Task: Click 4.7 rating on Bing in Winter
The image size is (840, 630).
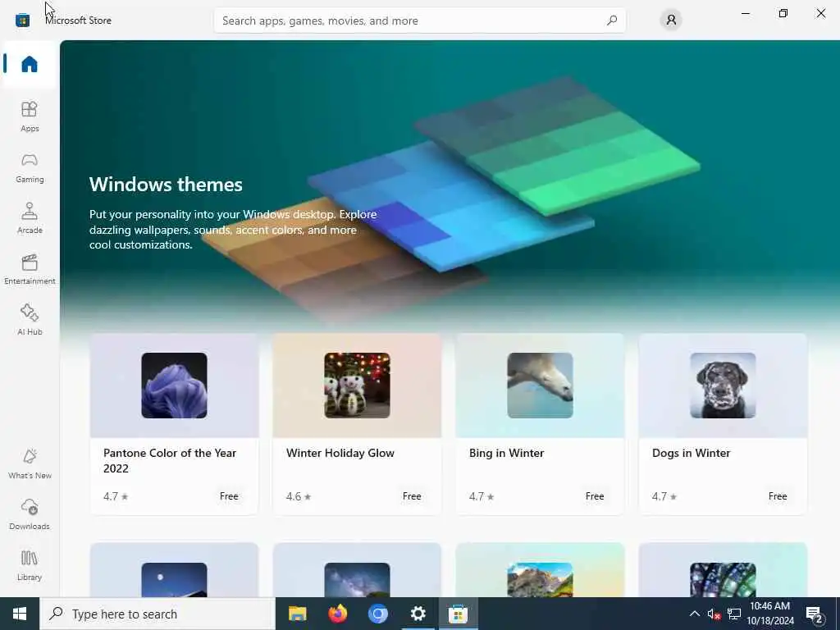Action: click(481, 496)
